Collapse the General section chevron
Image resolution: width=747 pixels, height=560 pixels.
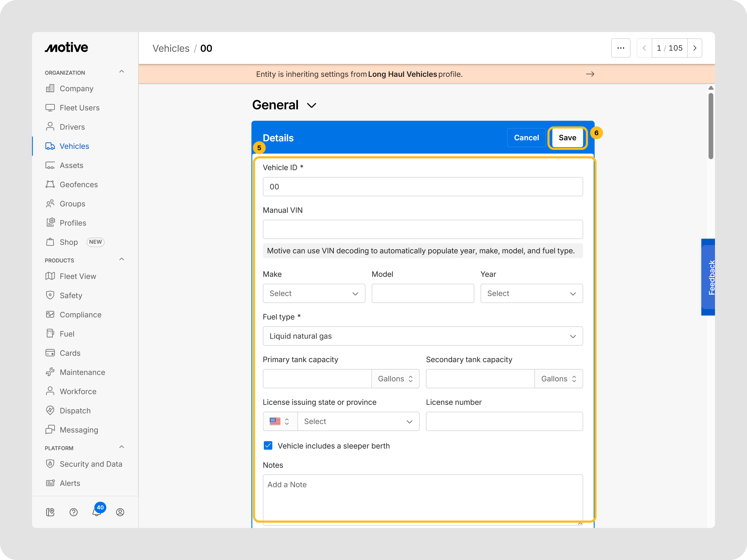click(x=311, y=105)
